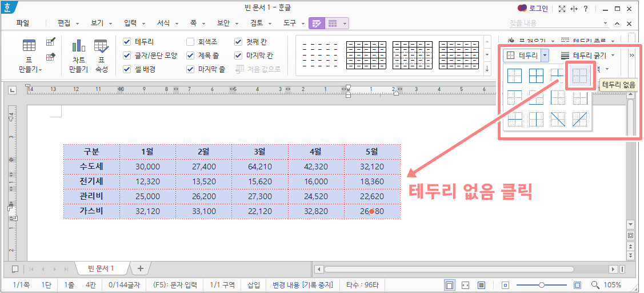Select the table eraser icon
The image size is (644, 293).
[x=51, y=57]
